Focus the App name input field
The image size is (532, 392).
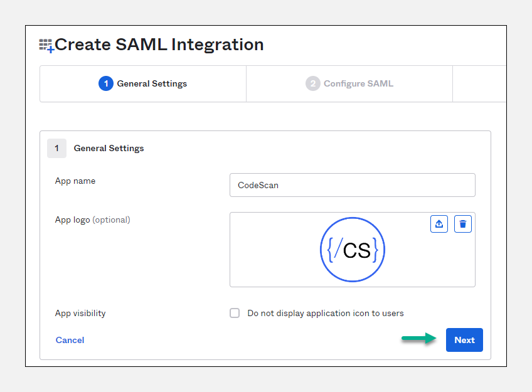(352, 185)
